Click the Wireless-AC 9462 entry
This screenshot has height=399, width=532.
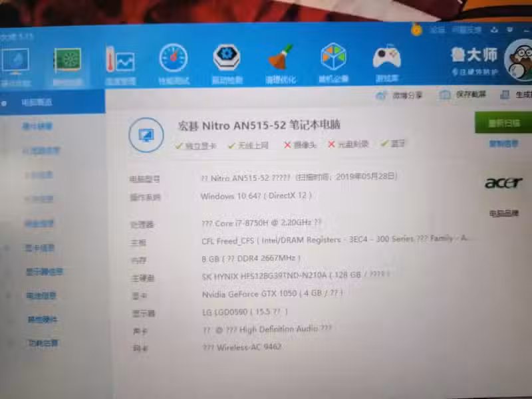point(242,347)
